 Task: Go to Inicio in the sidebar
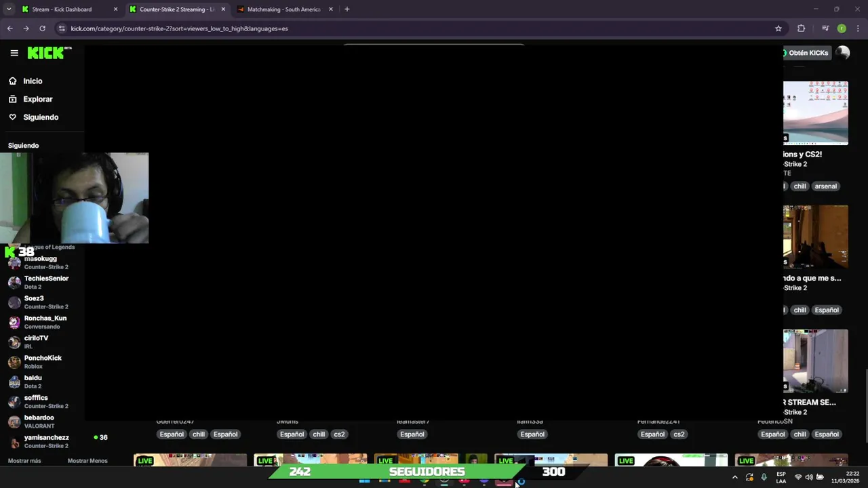click(33, 81)
